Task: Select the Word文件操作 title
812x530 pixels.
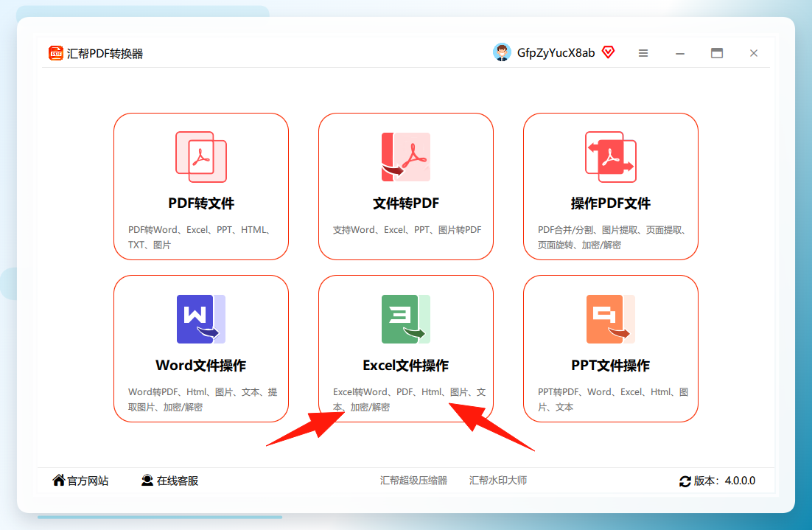Action: pos(201,365)
